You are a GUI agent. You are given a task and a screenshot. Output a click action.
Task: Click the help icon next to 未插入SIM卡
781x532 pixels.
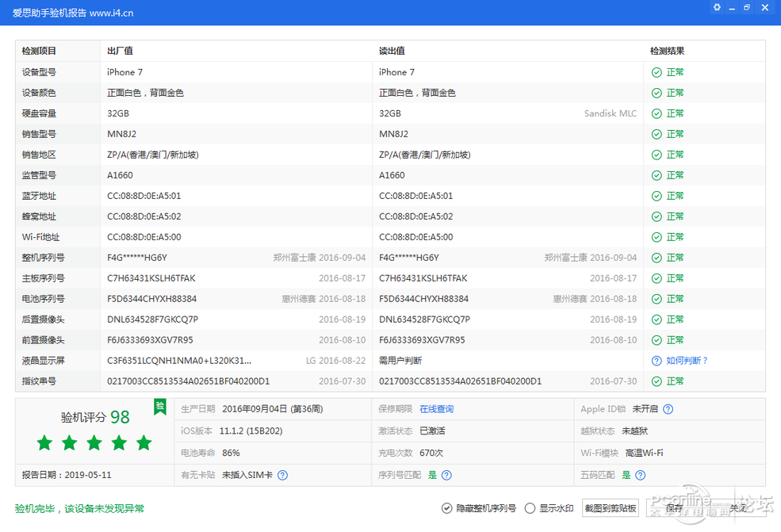[282, 475]
